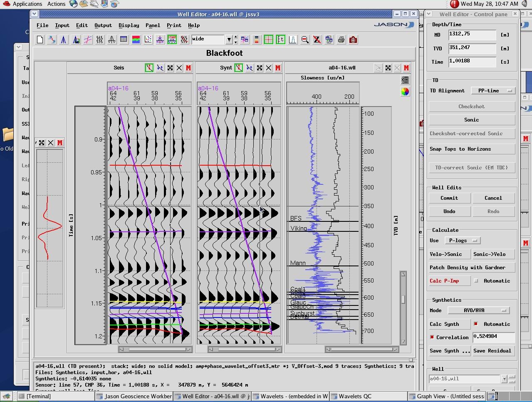Click the Commit button
532x402 pixels.
point(449,198)
